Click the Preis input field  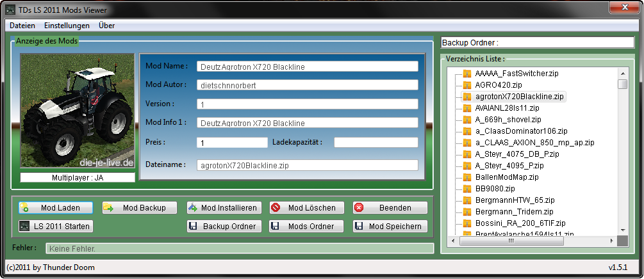[232, 142]
